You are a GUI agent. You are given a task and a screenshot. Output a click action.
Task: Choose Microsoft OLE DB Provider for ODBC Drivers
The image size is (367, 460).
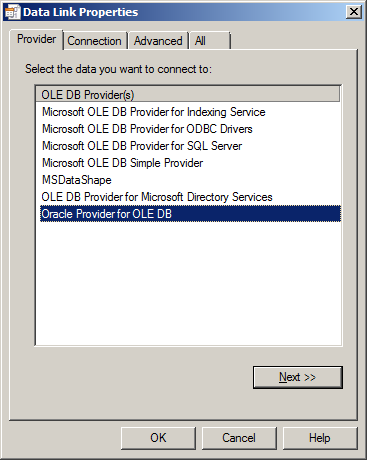[x=147, y=129]
